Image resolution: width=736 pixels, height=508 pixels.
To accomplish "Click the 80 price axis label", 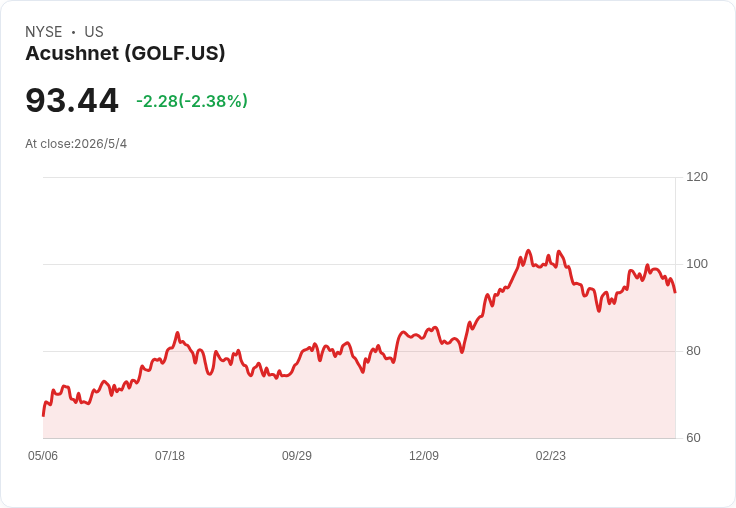I will point(693,351).
